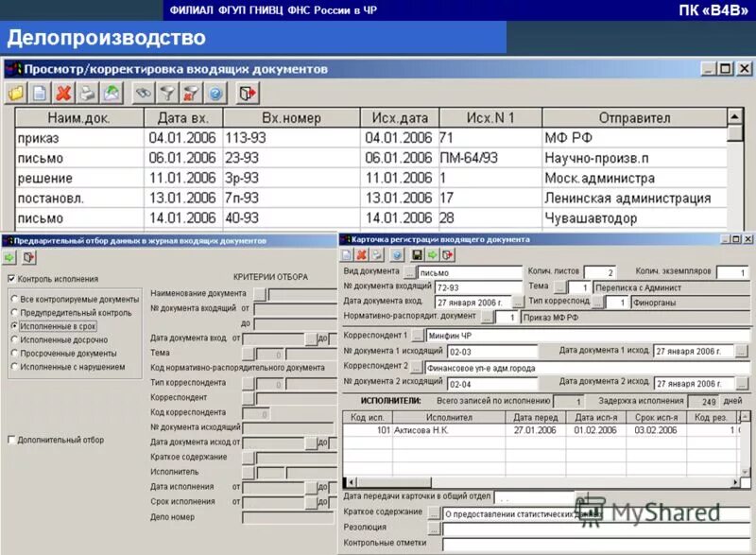Print the registration card
The image size is (756, 555).
pyautogui.click(x=376, y=254)
